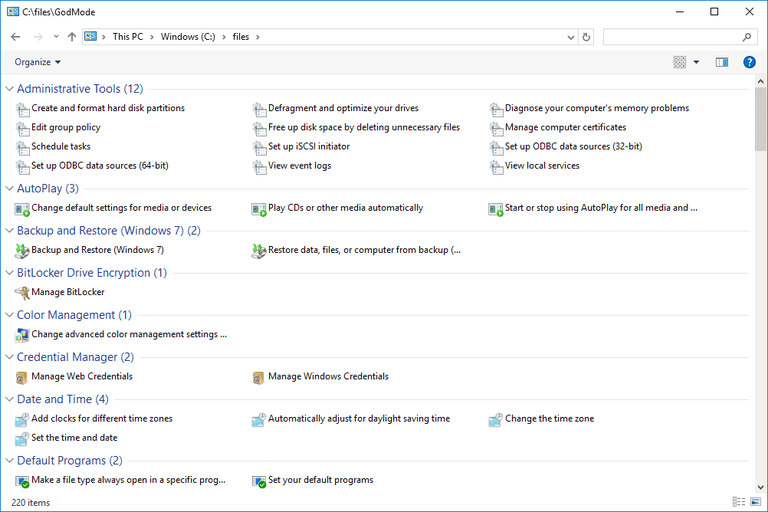Collapse the Administrative Tools (12) group
Screen dimensions: 768x512
click(9, 89)
